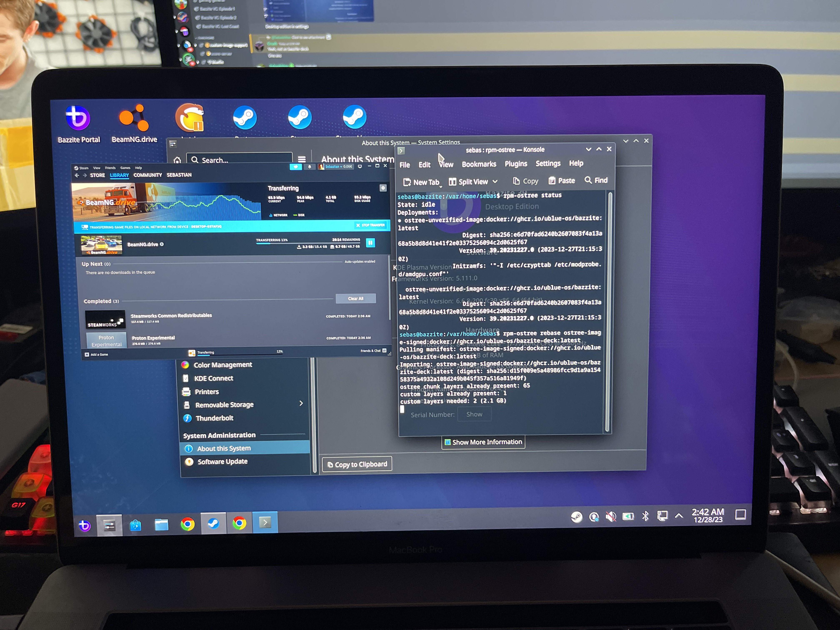Image resolution: width=840 pixels, height=630 pixels.
Task: Click the BeamNG.drive info icon in downloads
Action: click(x=162, y=244)
